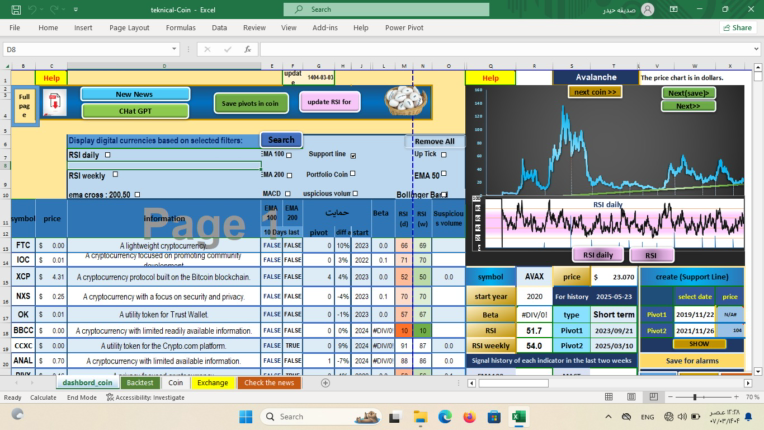Click the Remove All button
The width and height of the screenshot is (764, 430).
tap(434, 141)
